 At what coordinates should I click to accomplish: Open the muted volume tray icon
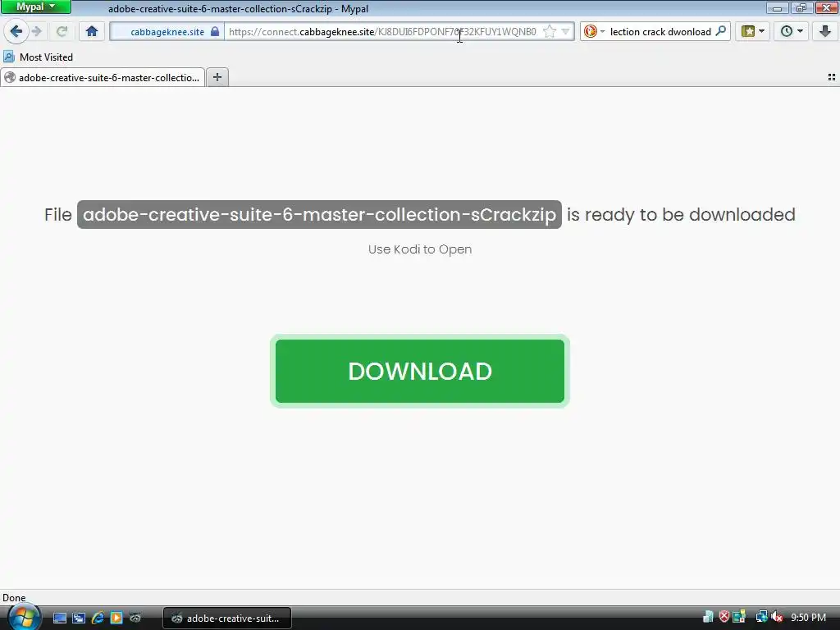(x=777, y=617)
